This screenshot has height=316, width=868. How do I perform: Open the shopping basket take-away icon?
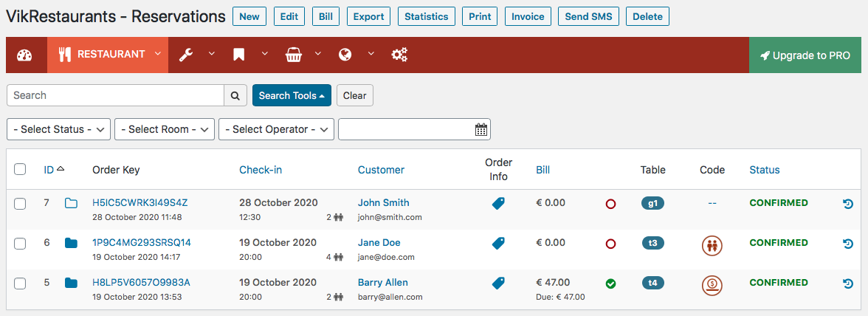coord(293,54)
